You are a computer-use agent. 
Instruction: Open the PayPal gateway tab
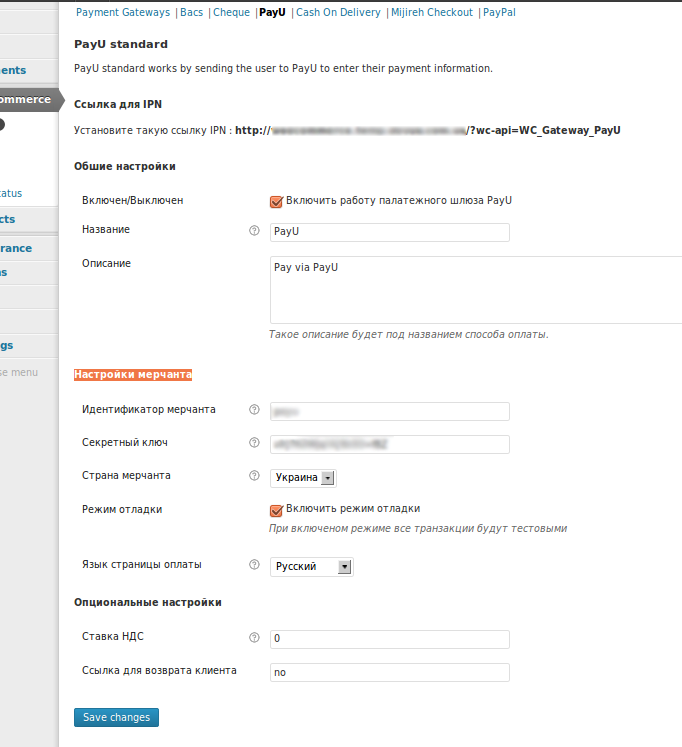click(499, 12)
